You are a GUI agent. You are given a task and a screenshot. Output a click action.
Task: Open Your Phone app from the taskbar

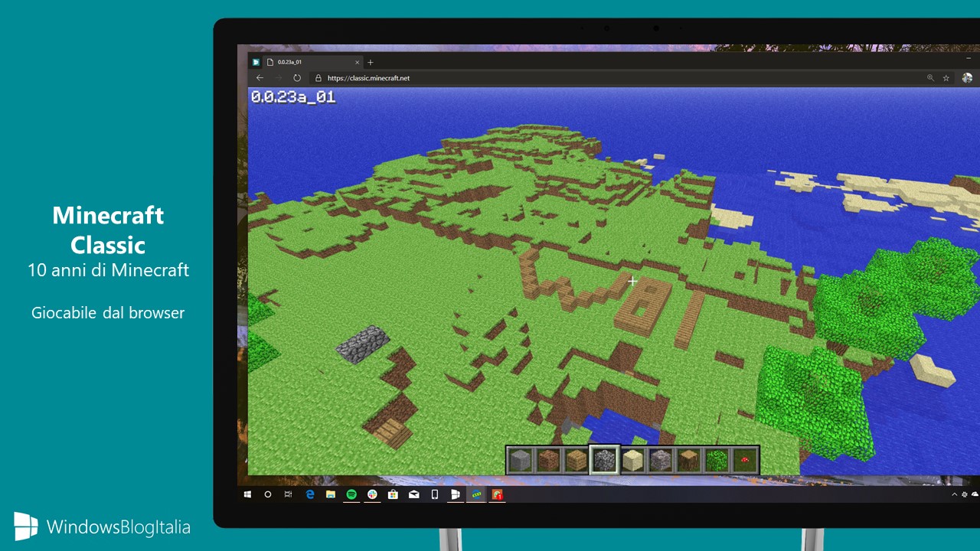click(434, 494)
